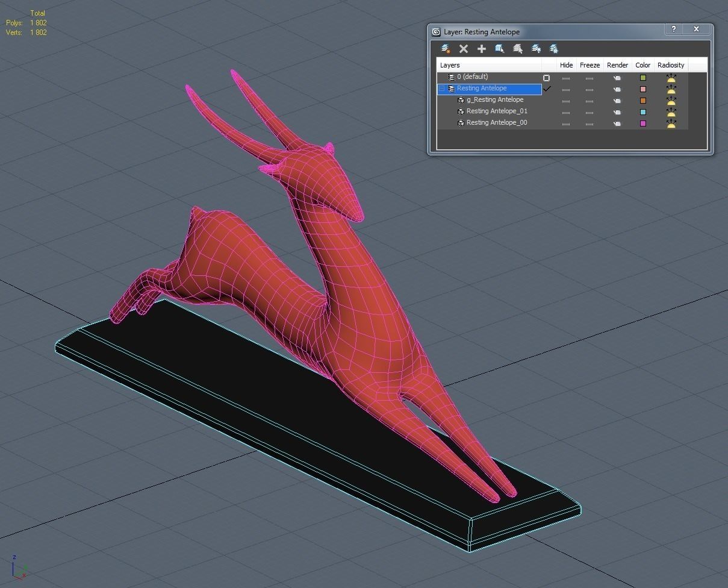Click the layer stack icon beside 0 (default)
The height and width of the screenshot is (588, 728).
point(452,77)
